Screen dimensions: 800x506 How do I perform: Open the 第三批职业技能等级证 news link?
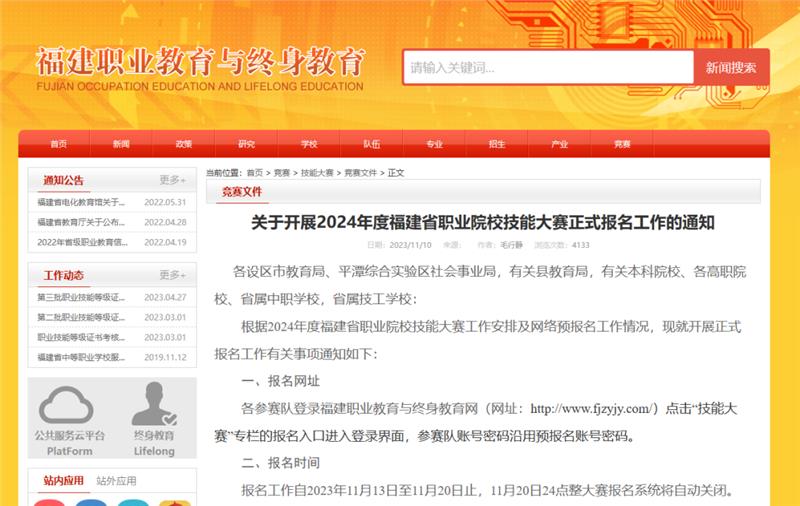(x=81, y=297)
